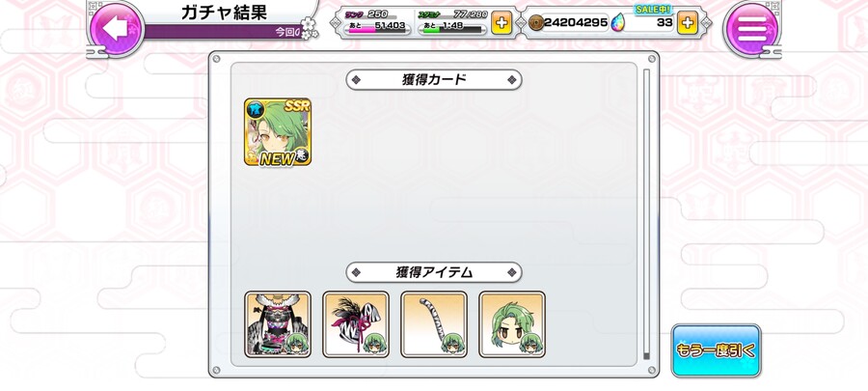Click the 獲得アイテム section header
Image resolution: width=868 pixels, height=391 pixels.
pyautogui.click(x=434, y=272)
